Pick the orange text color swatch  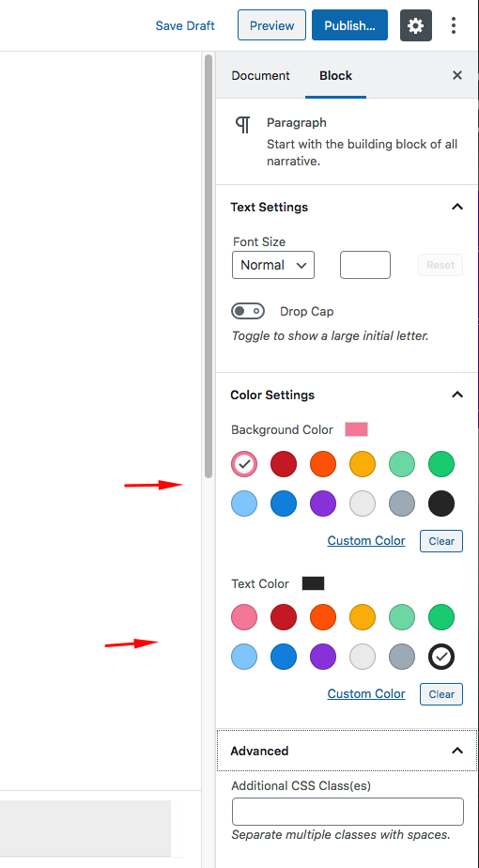point(323,617)
